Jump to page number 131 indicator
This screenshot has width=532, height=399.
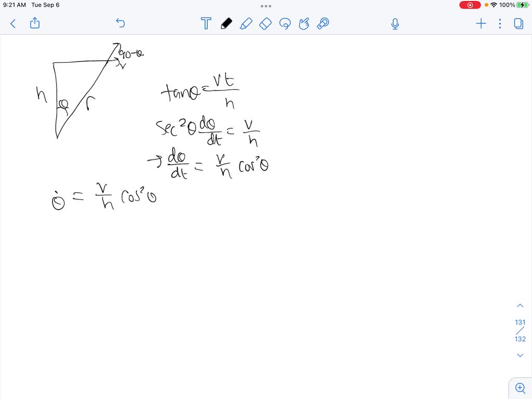pos(520,322)
